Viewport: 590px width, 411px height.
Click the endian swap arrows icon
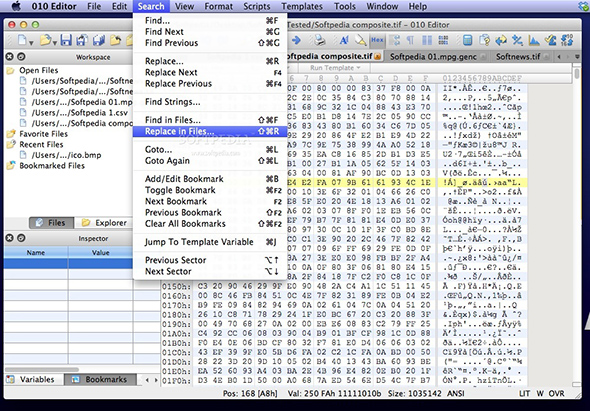(395, 40)
